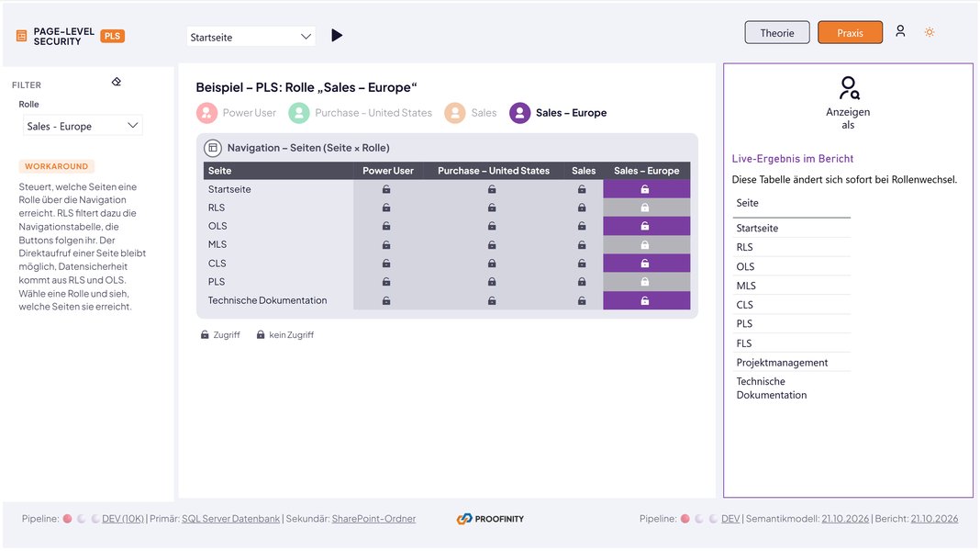Toggle light mode with the sun icon
This screenshot has height=551, width=980.
tap(930, 32)
